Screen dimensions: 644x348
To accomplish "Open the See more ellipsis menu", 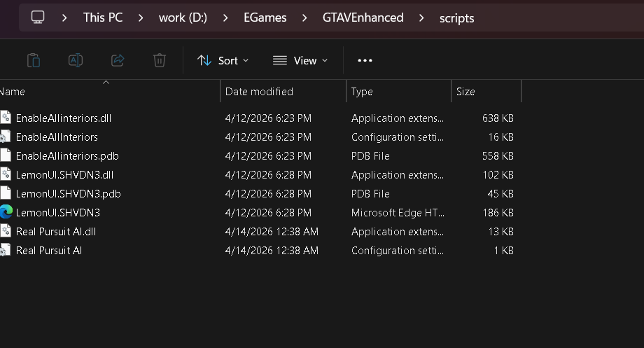I will (x=365, y=60).
